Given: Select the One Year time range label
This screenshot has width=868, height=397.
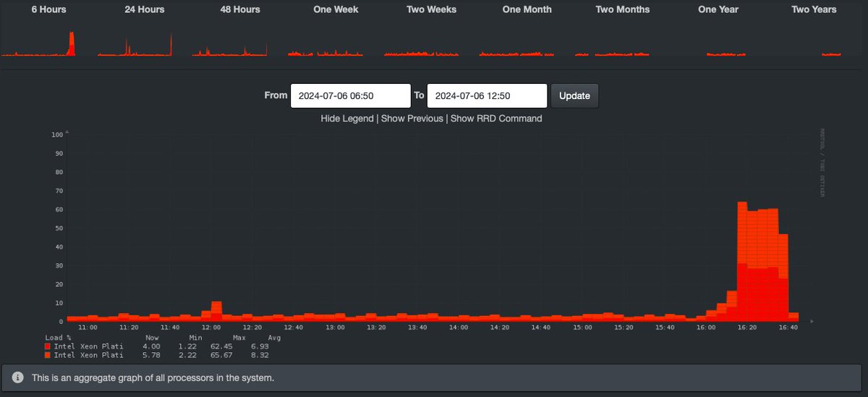Looking at the screenshot, I should click(x=718, y=9).
